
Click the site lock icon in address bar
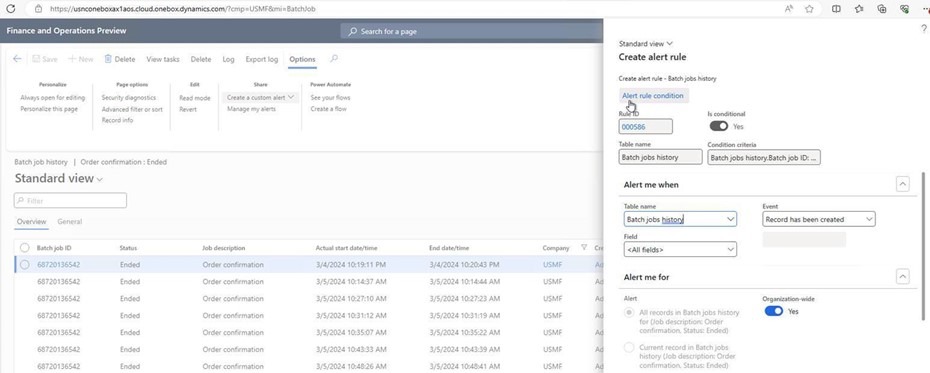coord(38,9)
